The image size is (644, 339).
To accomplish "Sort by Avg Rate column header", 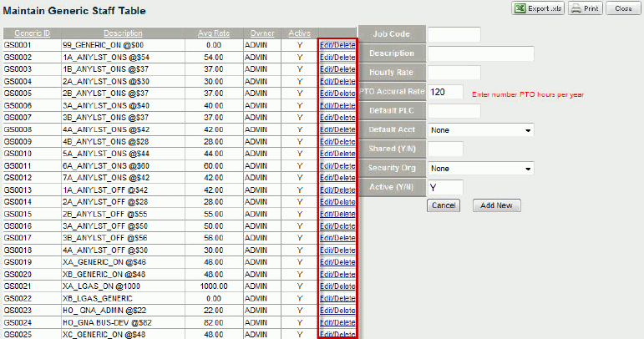I will coord(213,33).
